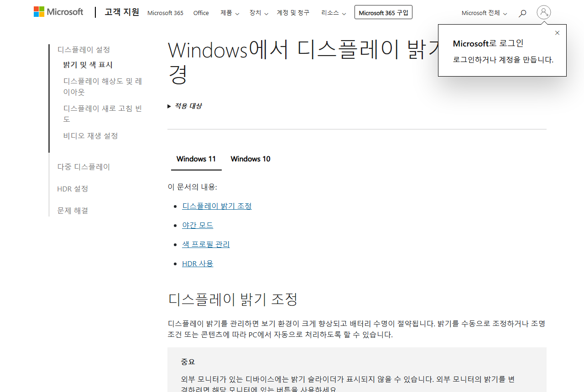This screenshot has height=392, width=584.
Task: Select 디스플레이 설정 in the sidebar
Action: click(x=83, y=50)
